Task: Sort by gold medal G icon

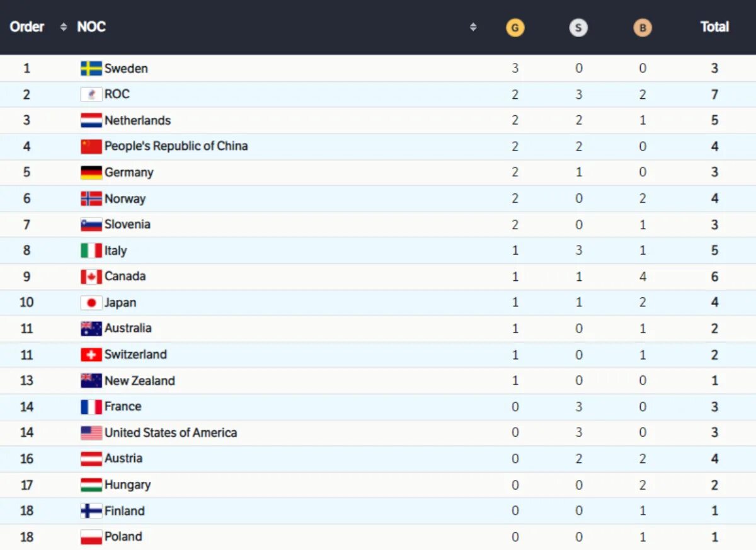Action: pos(515,28)
